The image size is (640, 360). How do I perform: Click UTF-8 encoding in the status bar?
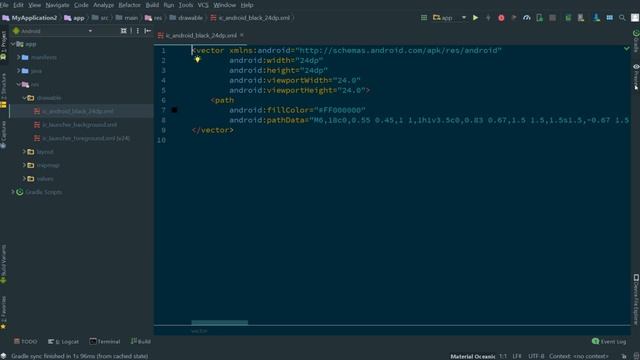(536, 356)
